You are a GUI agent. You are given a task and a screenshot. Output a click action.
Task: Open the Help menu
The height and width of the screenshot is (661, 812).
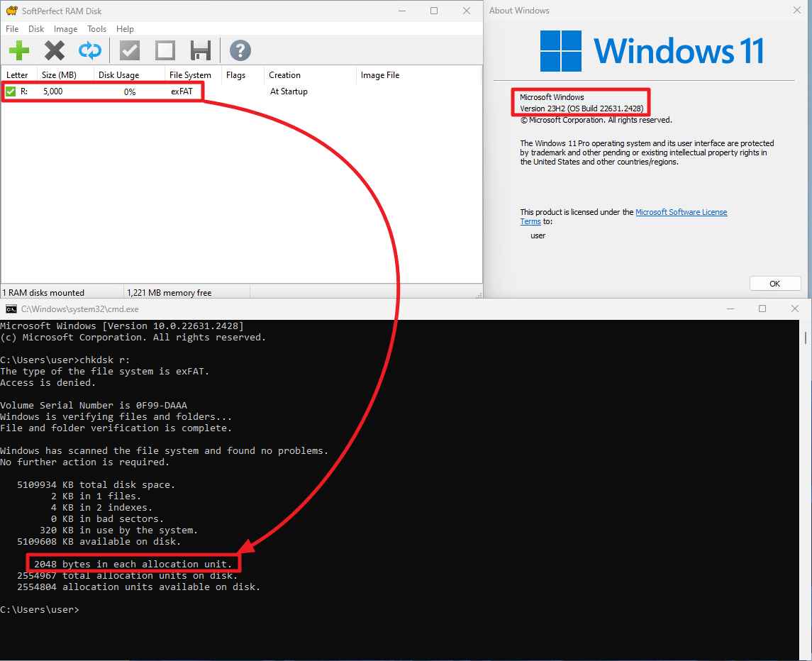125,29
